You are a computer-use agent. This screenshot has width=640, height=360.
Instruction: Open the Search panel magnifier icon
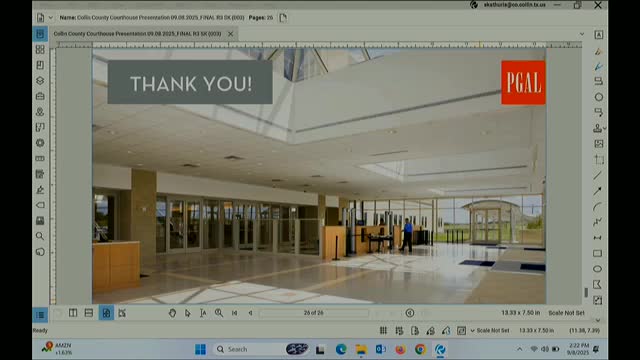40,236
